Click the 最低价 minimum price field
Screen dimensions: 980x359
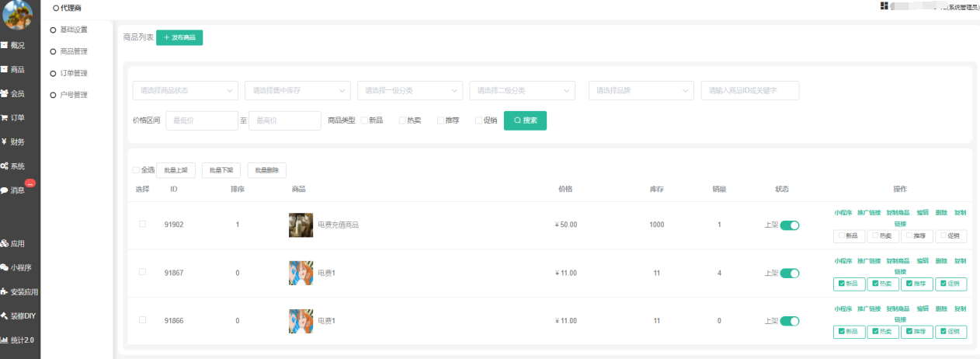click(201, 120)
